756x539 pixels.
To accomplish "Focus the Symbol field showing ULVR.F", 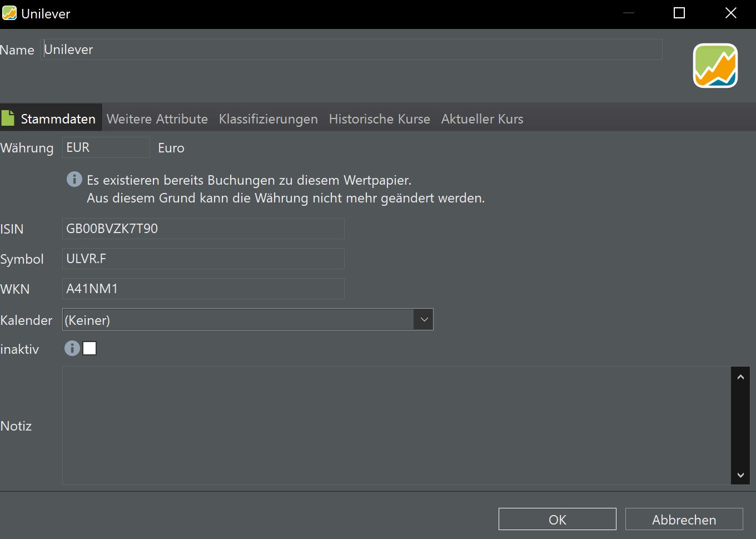I will tap(203, 259).
